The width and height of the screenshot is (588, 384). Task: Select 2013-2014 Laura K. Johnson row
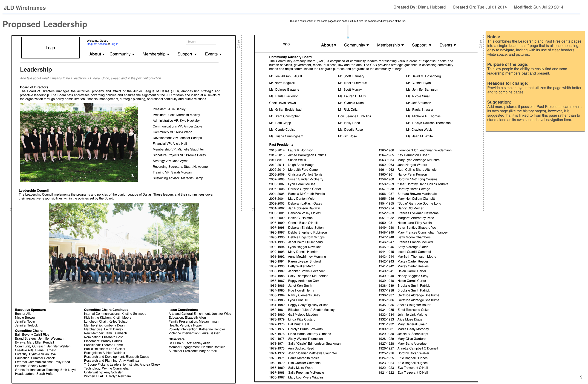point(291,150)
